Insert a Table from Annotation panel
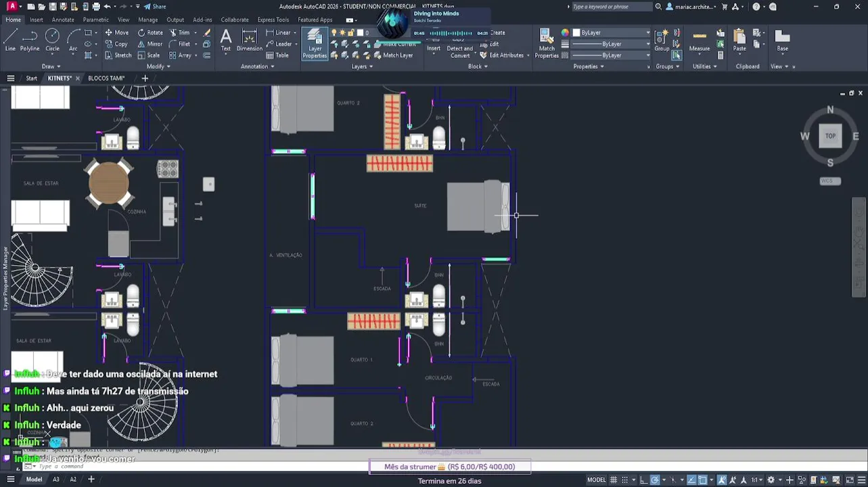 [277, 55]
